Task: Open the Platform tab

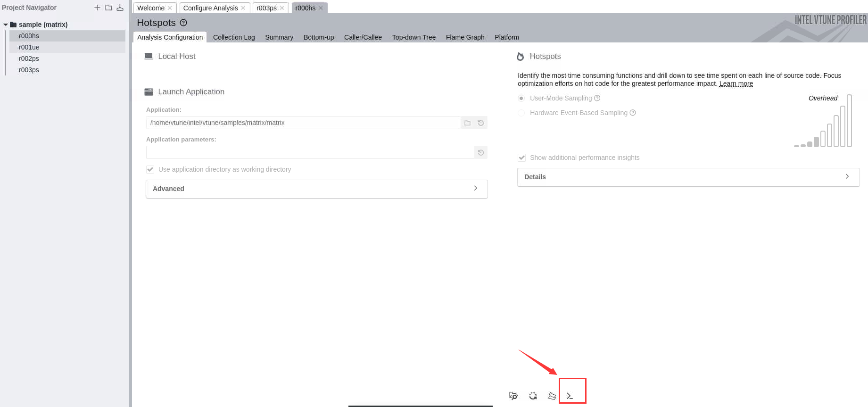Action: [x=507, y=37]
